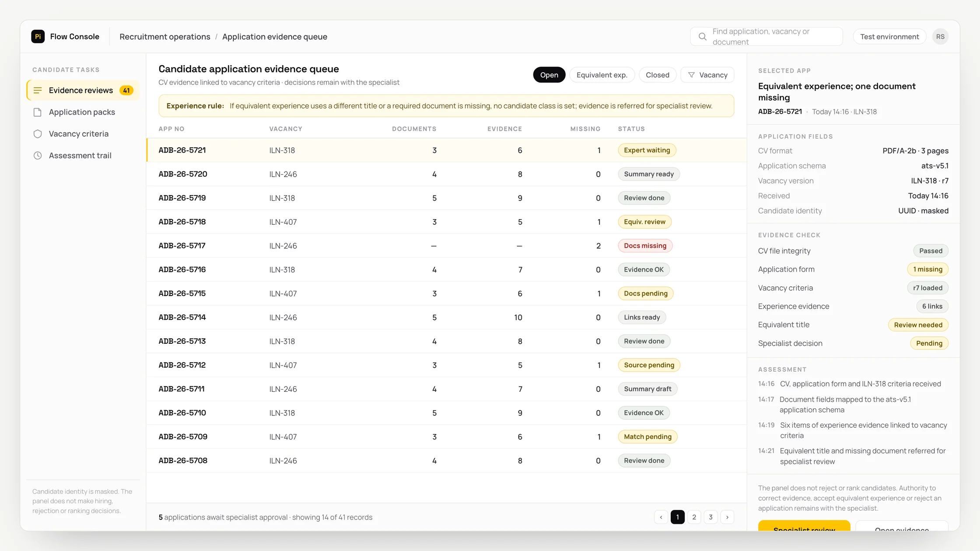Go to next page arrow
Screen dimensions: 980x551
coord(727,517)
